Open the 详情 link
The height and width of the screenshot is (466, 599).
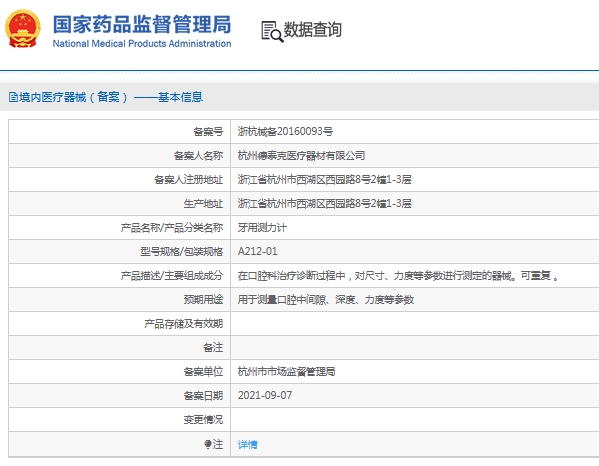coord(248,444)
